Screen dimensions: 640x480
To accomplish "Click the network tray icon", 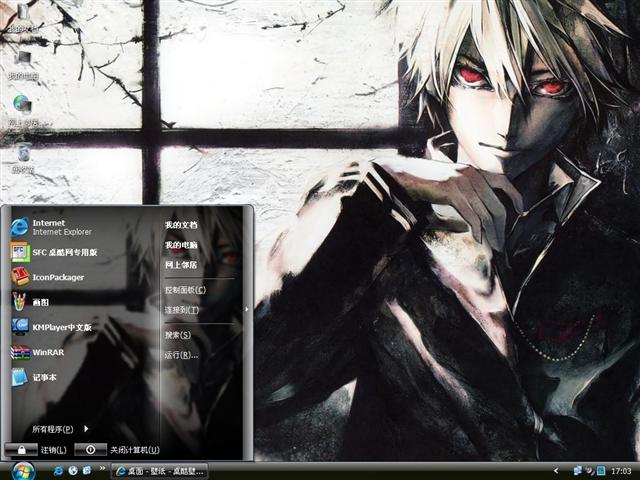I will click(x=578, y=471).
